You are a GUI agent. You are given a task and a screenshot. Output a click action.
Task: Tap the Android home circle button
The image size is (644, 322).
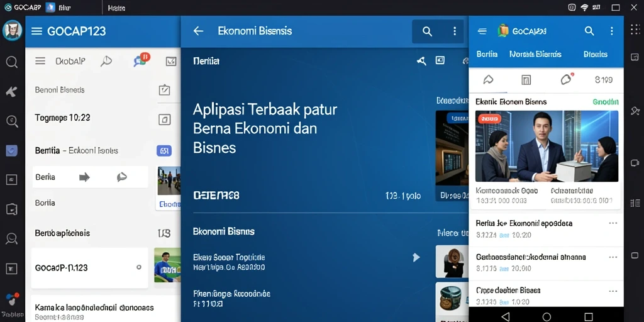547,317
